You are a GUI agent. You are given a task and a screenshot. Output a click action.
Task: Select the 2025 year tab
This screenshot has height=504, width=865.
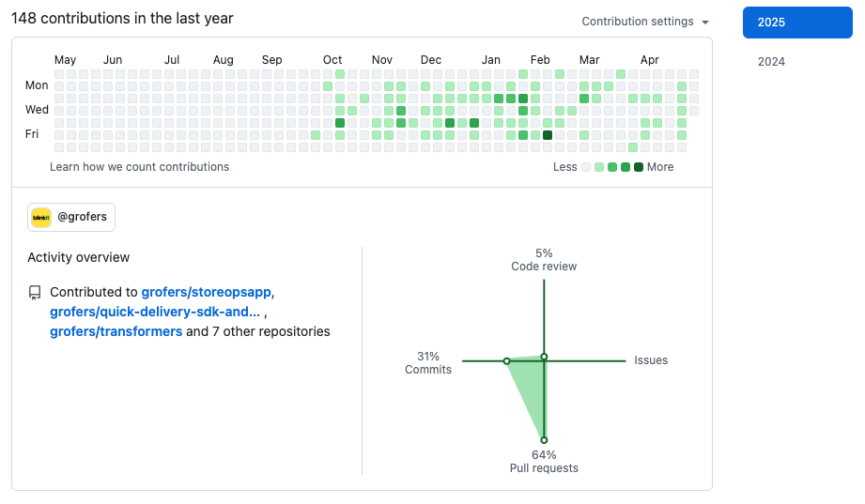[797, 23]
